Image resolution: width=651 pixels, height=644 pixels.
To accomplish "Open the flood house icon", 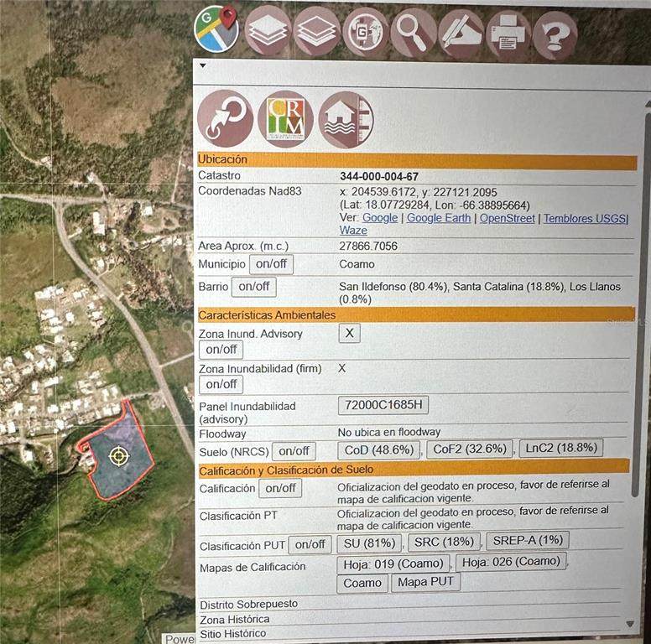I will pos(346,120).
